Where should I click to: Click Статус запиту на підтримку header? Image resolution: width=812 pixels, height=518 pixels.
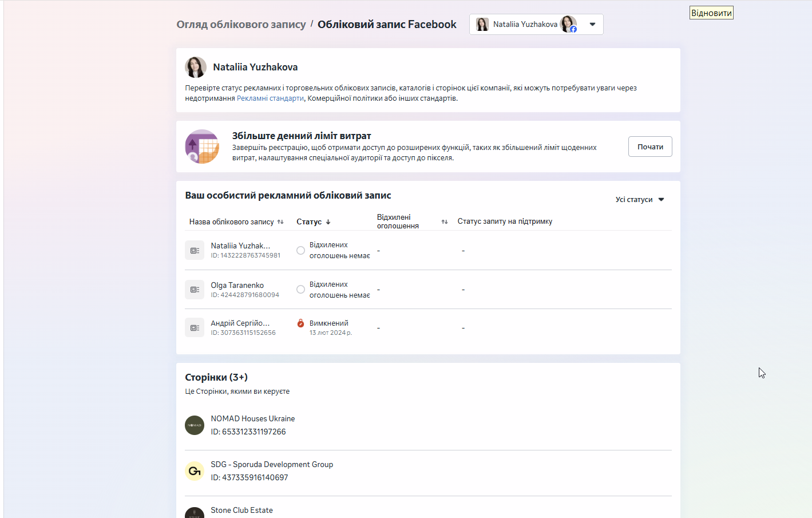point(505,222)
